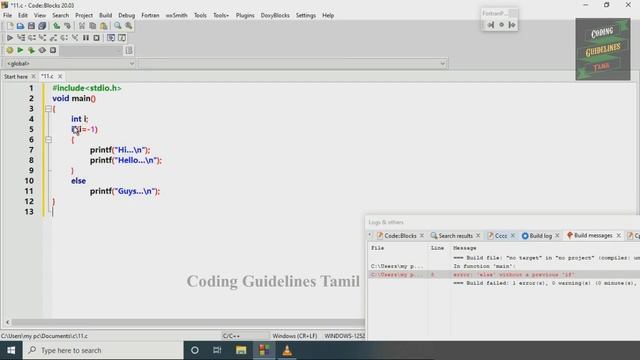
Task: Click the Copy toolbar icon
Action: [93, 26]
